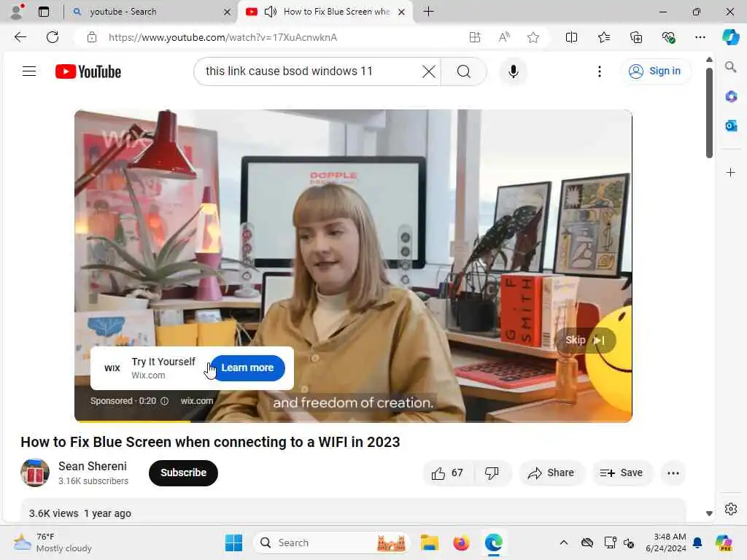Sign in to YouTube

click(x=655, y=71)
